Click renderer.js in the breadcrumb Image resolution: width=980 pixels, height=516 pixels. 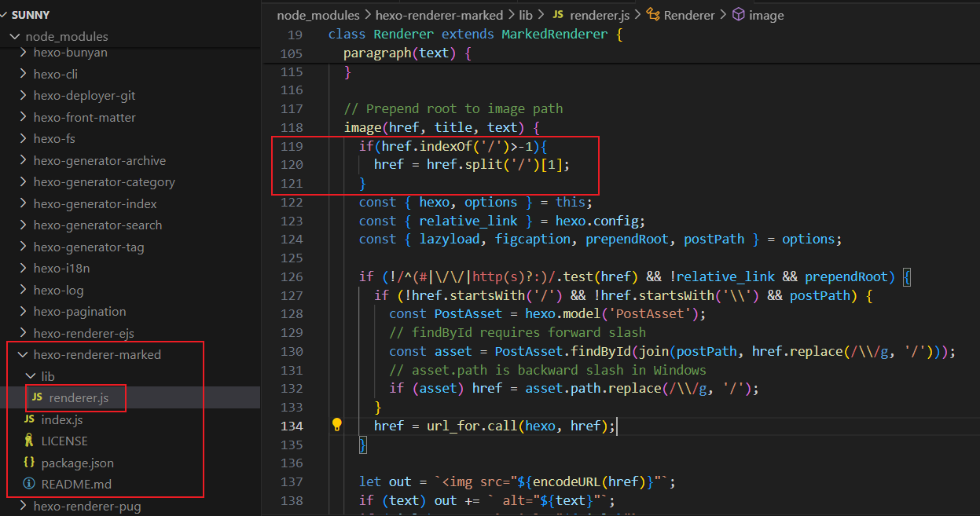598,15
